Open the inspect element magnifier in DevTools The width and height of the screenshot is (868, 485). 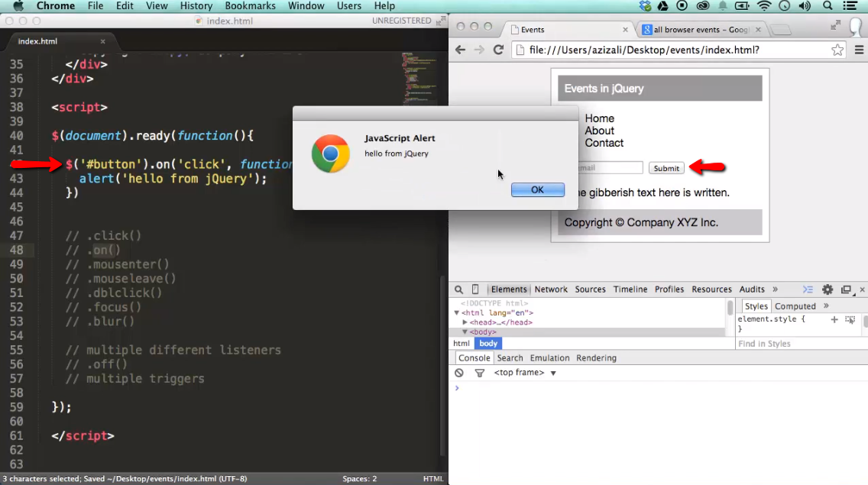(458, 289)
